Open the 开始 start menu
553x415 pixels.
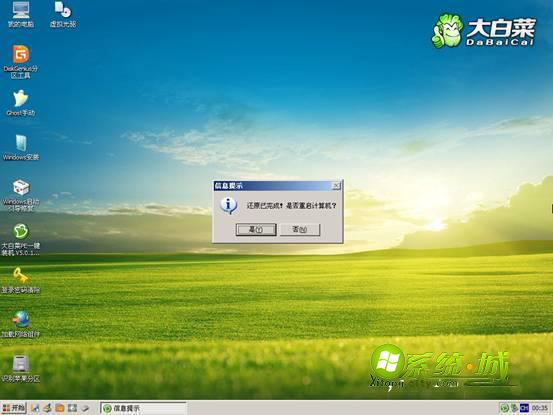(x=14, y=408)
